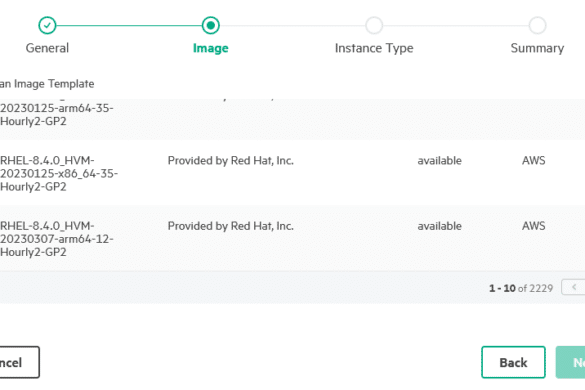Image resolution: width=585 pixels, height=390 pixels.
Task: Go to previous page with the chevron arrow
Action: (x=574, y=287)
